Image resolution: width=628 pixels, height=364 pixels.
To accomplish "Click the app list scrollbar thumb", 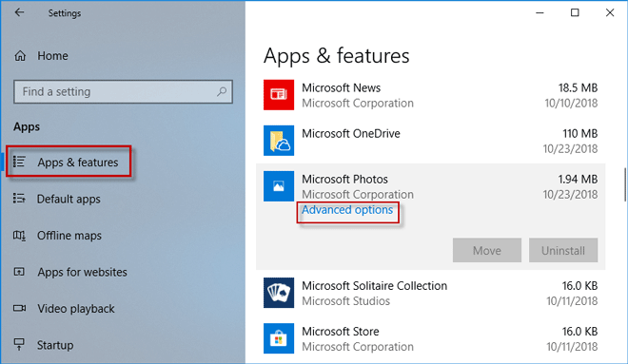I will tap(624, 184).
